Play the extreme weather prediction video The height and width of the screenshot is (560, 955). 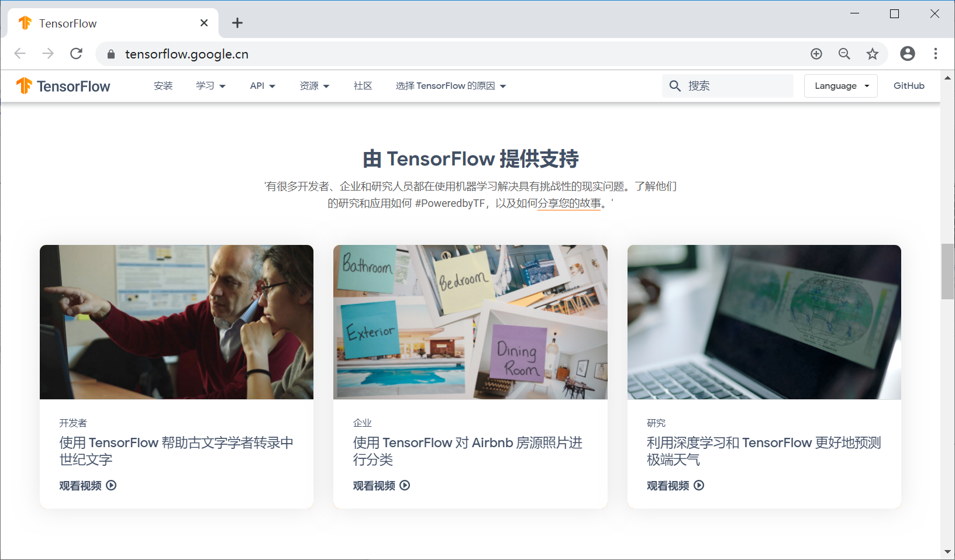(x=675, y=485)
